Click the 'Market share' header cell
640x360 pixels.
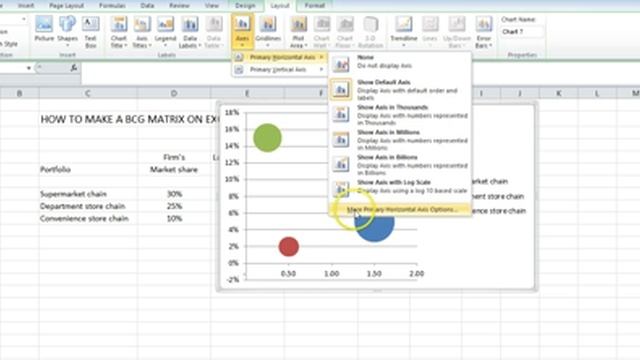point(174,169)
